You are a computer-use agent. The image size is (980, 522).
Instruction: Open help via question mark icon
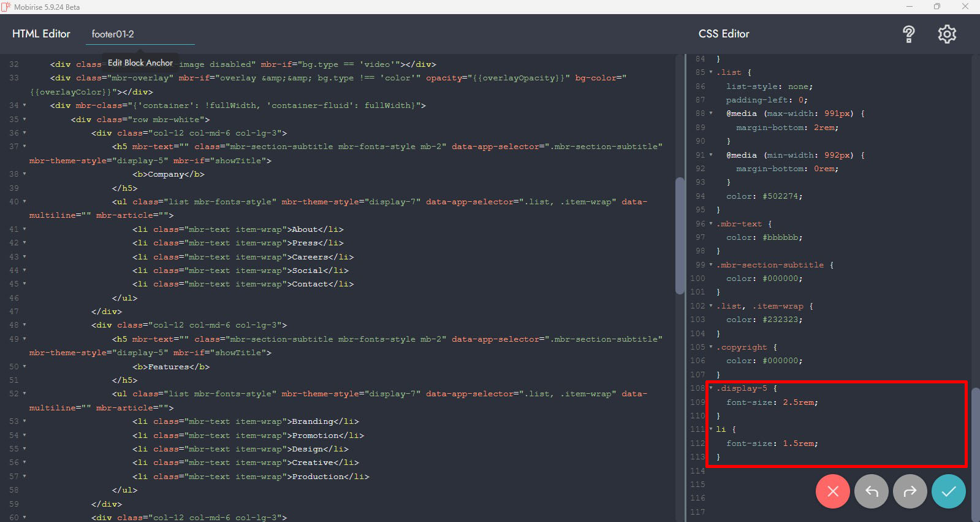[908, 34]
